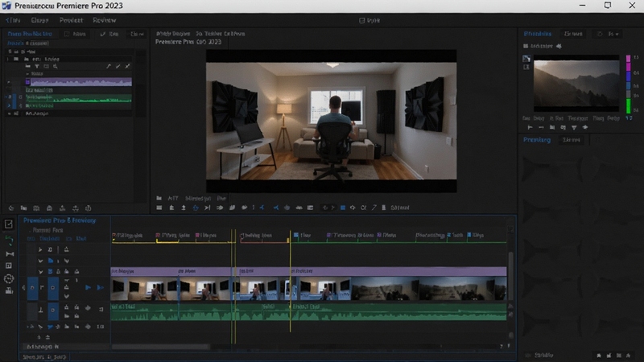Toggle the blue chevron button in lower audio row
The image size is (644, 362).
click(50, 327)
